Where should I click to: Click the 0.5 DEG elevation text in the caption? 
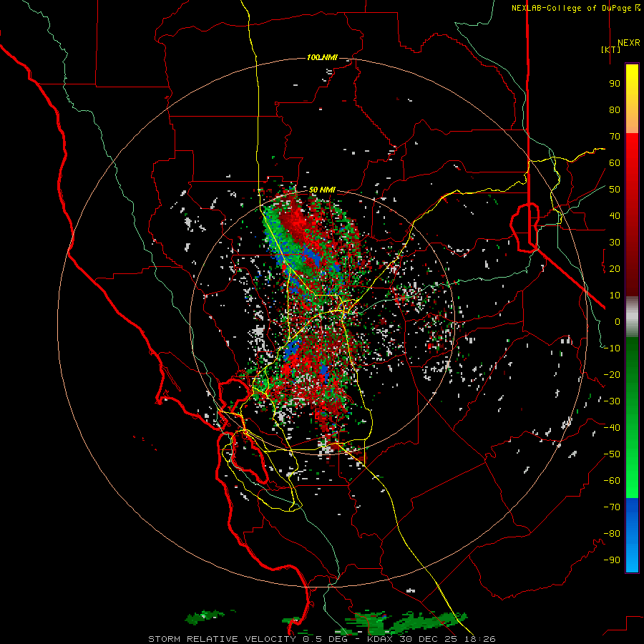(x=325, y=639)
